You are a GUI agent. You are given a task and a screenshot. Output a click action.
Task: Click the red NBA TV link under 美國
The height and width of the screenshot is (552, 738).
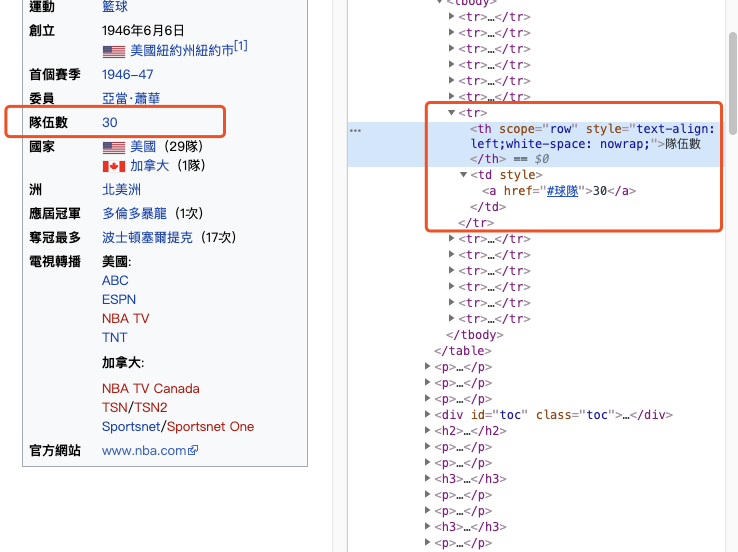pos(125,319)
